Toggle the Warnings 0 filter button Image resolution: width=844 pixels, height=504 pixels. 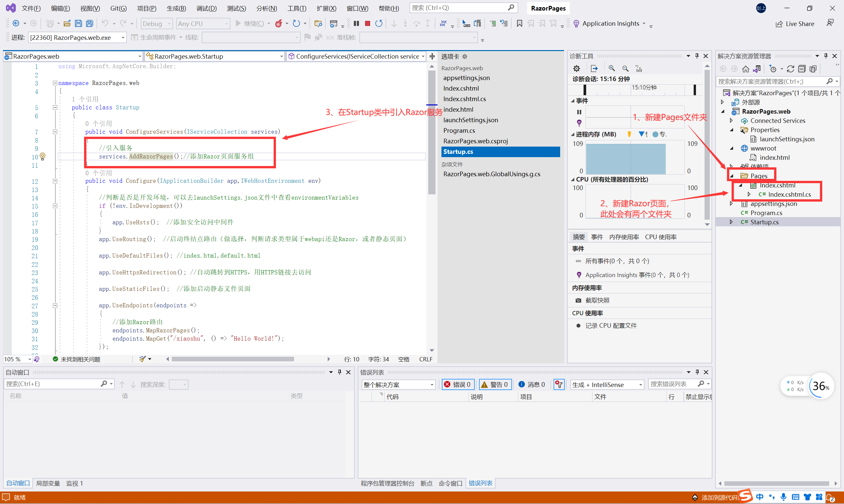495,384
